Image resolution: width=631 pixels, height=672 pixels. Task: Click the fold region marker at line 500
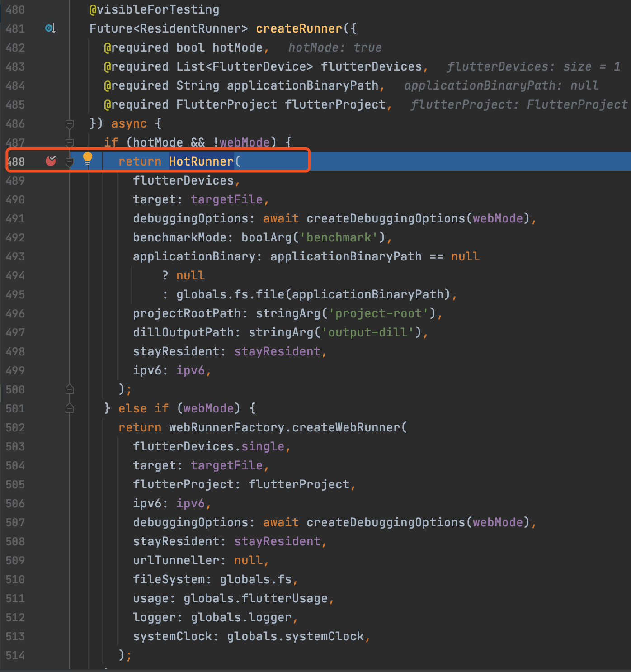click(x=69, y=389)
